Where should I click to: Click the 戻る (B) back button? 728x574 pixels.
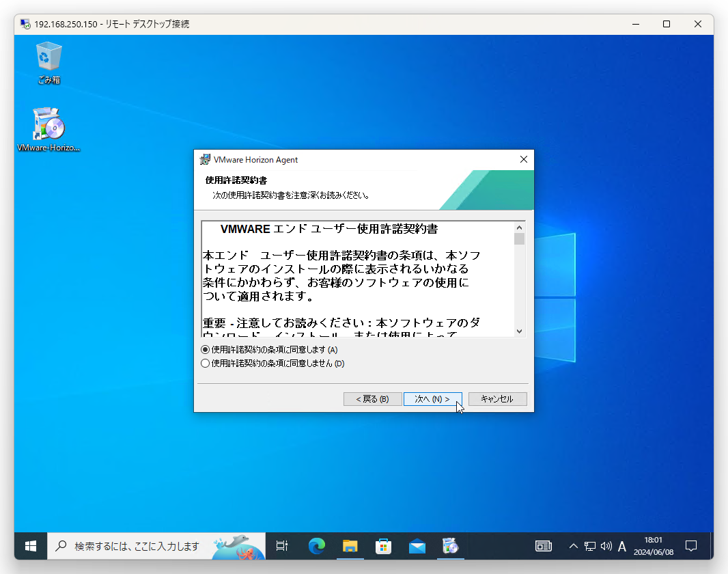tap(372, 399)
